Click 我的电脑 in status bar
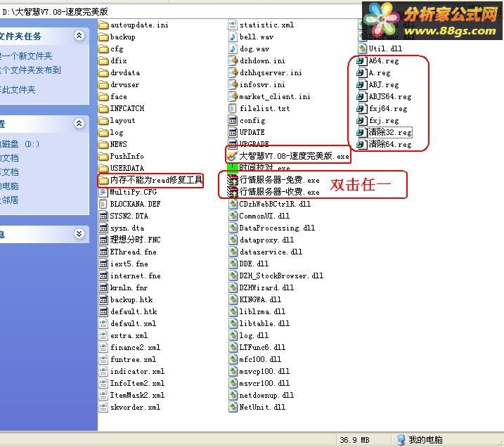 pyautogui.click(x=420, y=439)
